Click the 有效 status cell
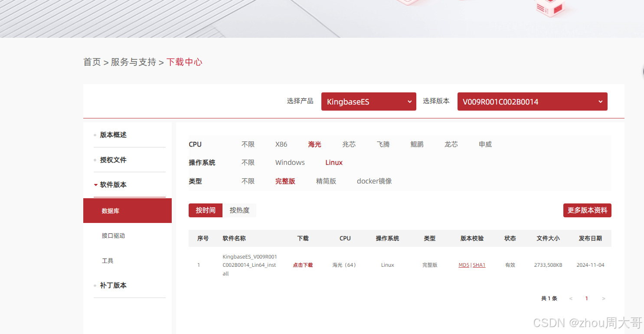Image resolution: width=644 pixels, height=334 pixels. tap(510, 265)
